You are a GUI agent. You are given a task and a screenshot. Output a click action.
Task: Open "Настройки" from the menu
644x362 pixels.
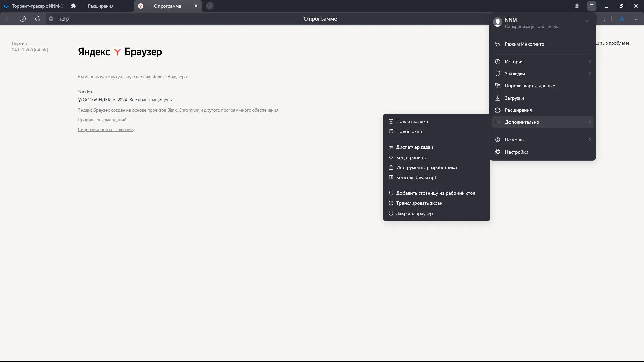[x=543, y=152]
